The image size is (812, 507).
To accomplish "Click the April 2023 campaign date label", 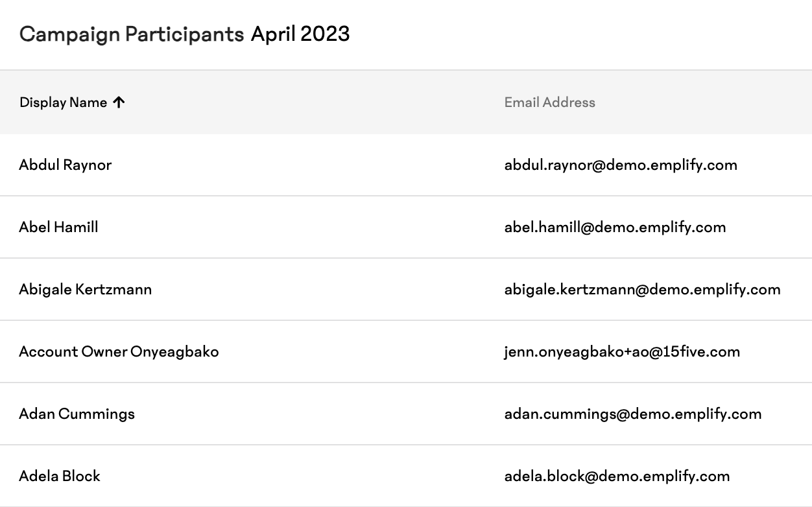I will click(300, 34).
